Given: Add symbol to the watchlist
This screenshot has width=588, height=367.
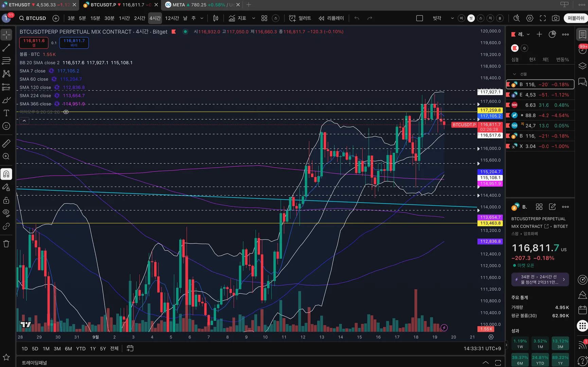Looking at the screenshot, I should pos(539,34).
